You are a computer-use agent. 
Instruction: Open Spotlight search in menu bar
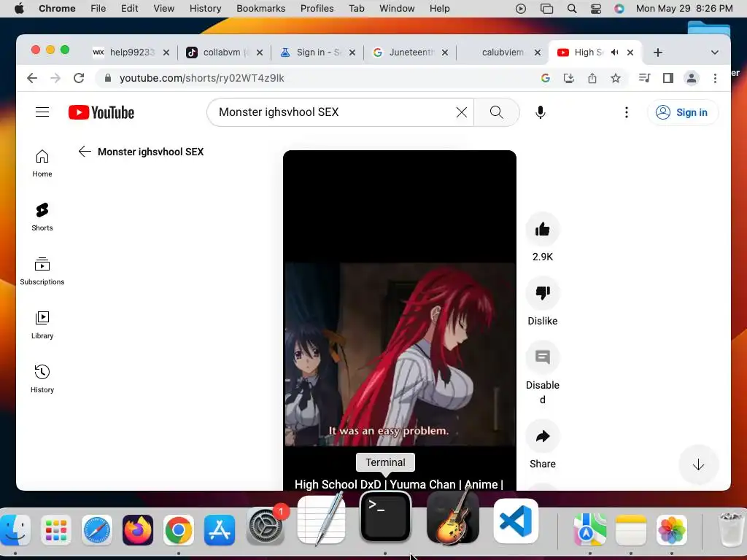(572, 9)
